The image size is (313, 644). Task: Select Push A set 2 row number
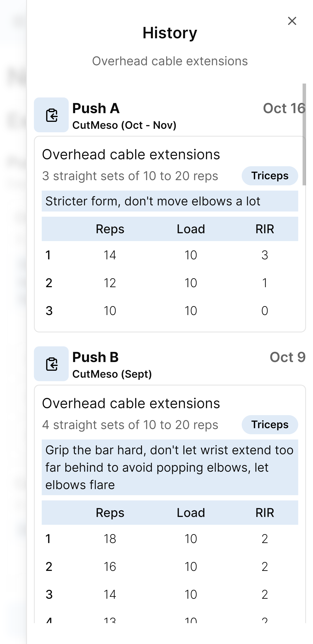pyautogui.click(x=49, y=283)
